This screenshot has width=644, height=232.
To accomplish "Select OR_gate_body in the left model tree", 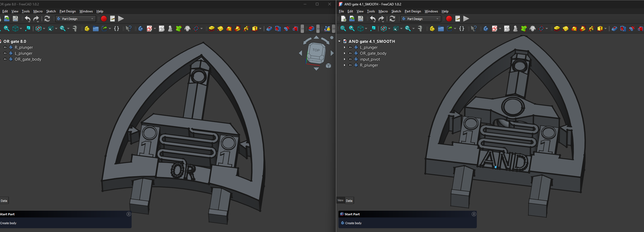I will click(x=28, y=59).
